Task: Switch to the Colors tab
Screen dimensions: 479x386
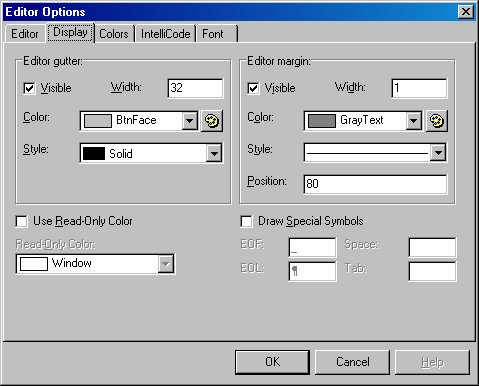Action: coord(114,34)
